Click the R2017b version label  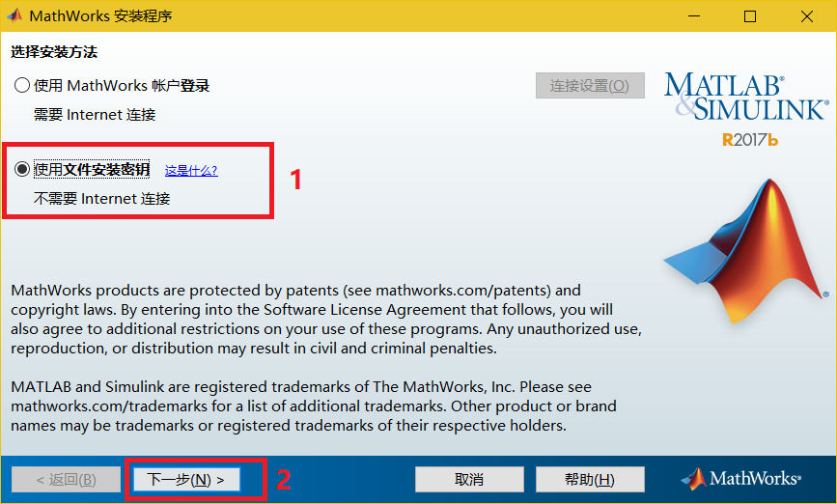tap(750, 140)
